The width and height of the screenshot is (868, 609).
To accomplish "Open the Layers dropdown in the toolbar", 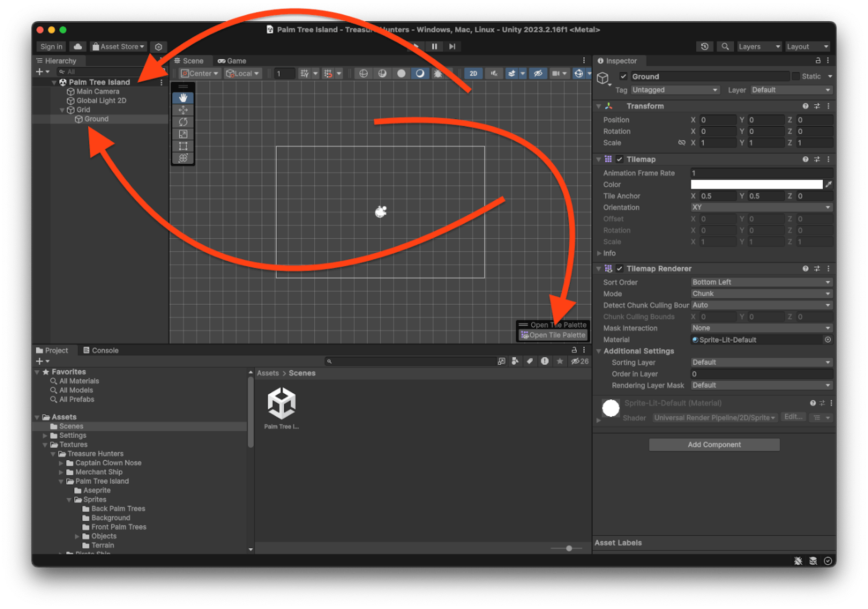I will tap(759, 47).
